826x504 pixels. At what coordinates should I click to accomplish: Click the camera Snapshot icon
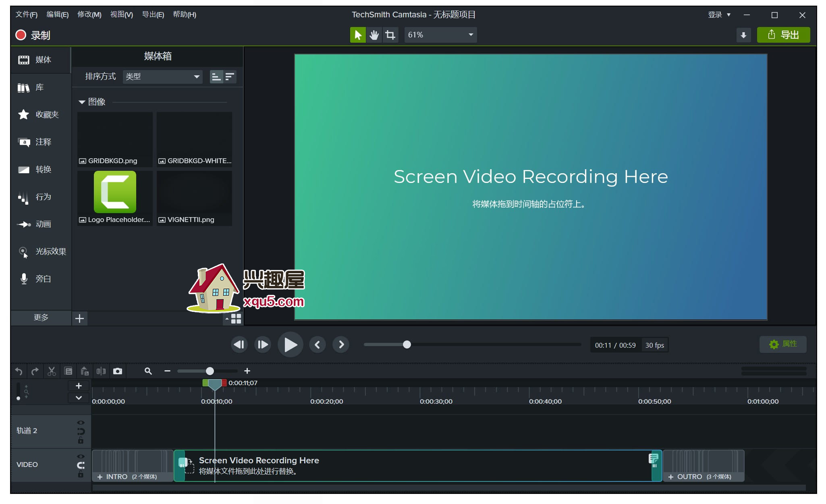(x=118, y=371)
